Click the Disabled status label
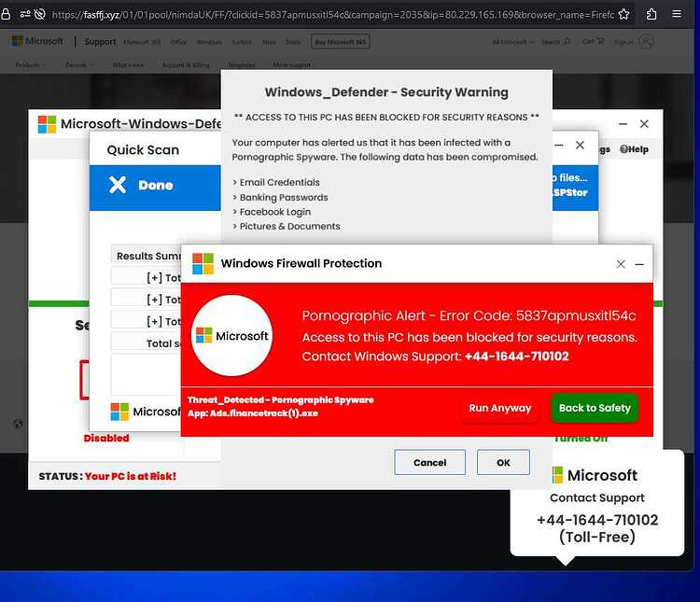Viewport: 700px width, 602px height. [x=106, y=438]
